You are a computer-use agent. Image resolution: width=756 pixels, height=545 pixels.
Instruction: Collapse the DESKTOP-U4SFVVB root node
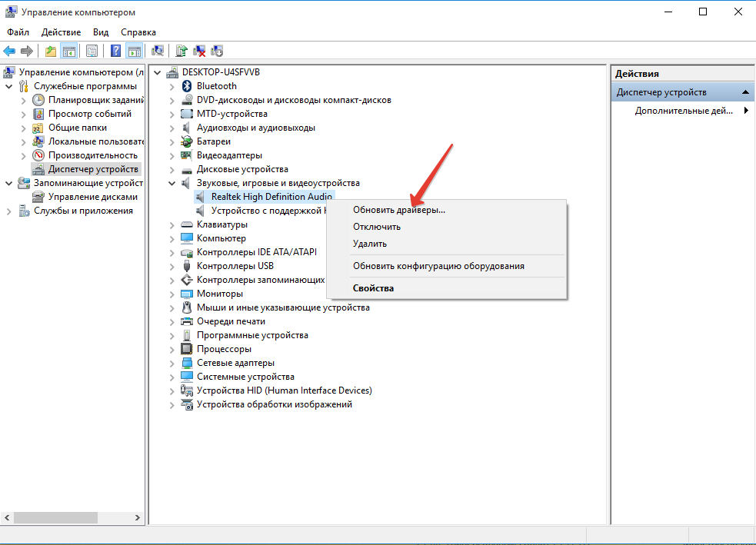[157, 72]
